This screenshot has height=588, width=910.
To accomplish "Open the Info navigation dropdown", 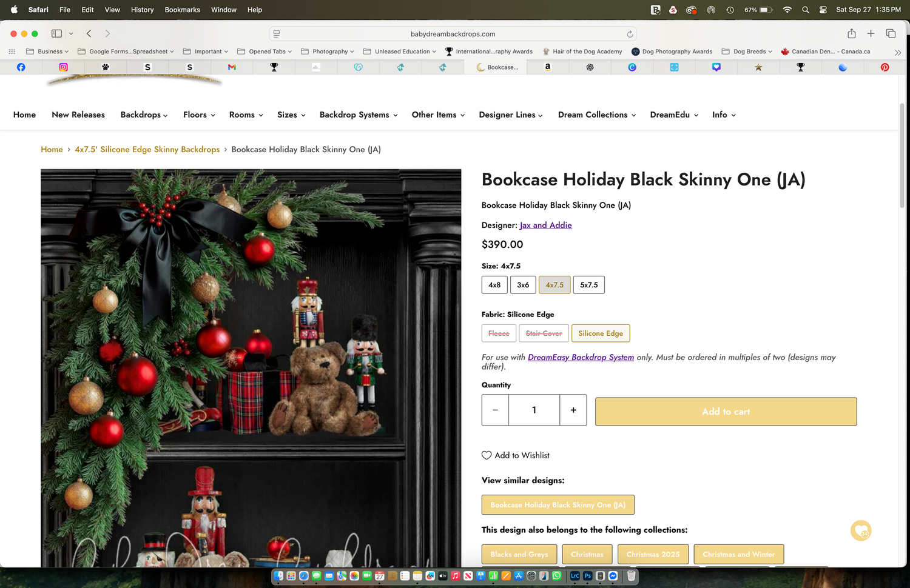I will [x=724, y=115].
